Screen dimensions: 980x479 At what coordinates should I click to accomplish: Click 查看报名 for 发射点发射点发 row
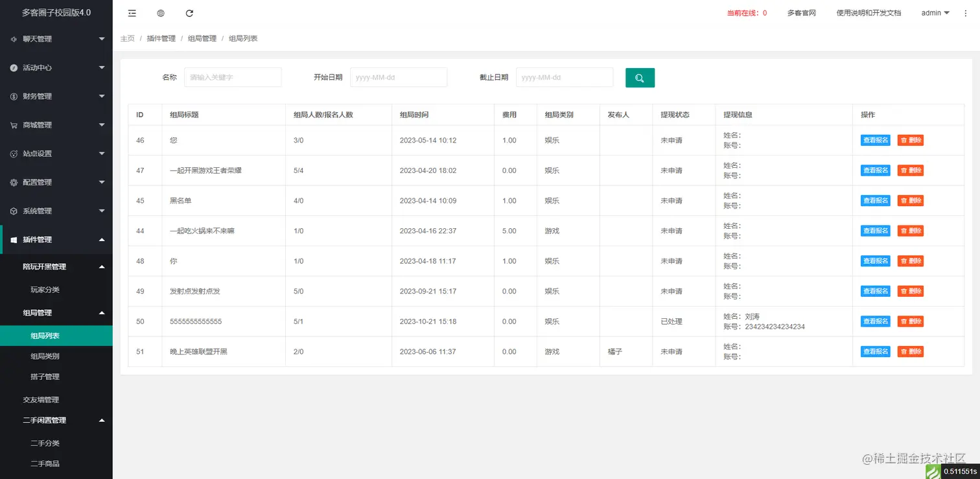click(x=876, y=291)
